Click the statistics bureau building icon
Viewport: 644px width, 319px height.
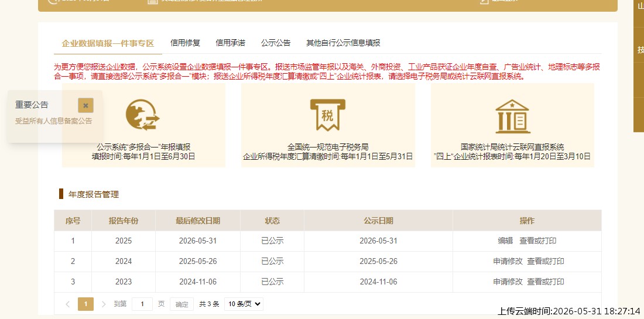tap(513, 116)
